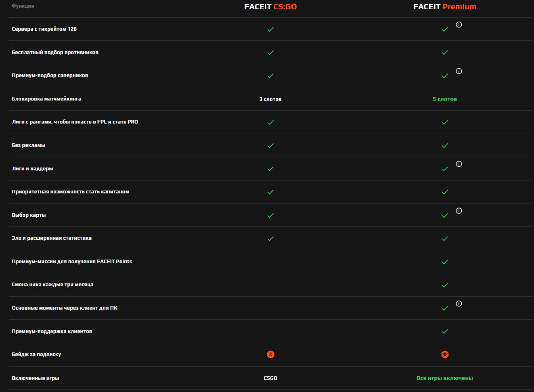Click Premium checkmark for Смена ника row
The width and height of the screenshot is (534, 392).
[445, 285]
